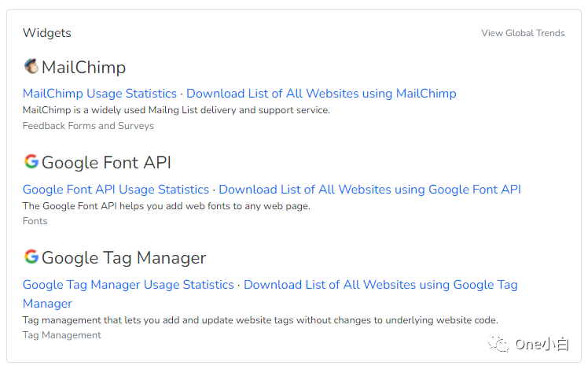Download list of all websites using MailChimp
588x369 pixels.
point(321,94)
